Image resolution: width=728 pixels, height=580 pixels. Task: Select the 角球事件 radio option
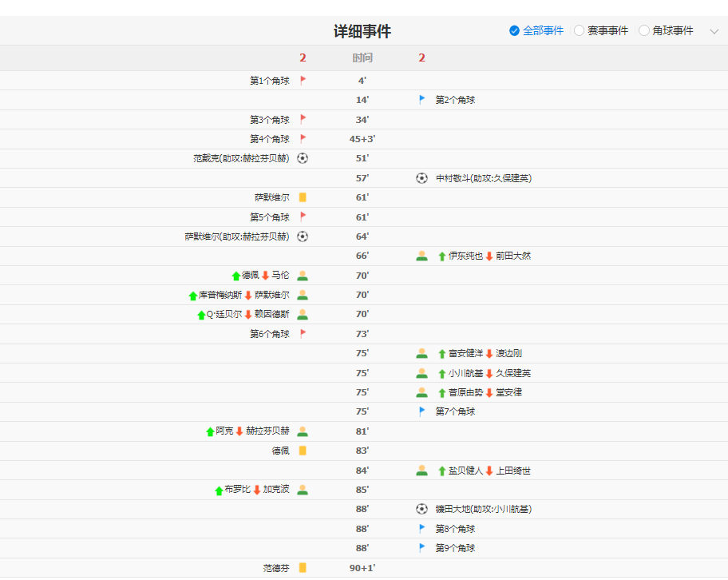pos(666,30)
